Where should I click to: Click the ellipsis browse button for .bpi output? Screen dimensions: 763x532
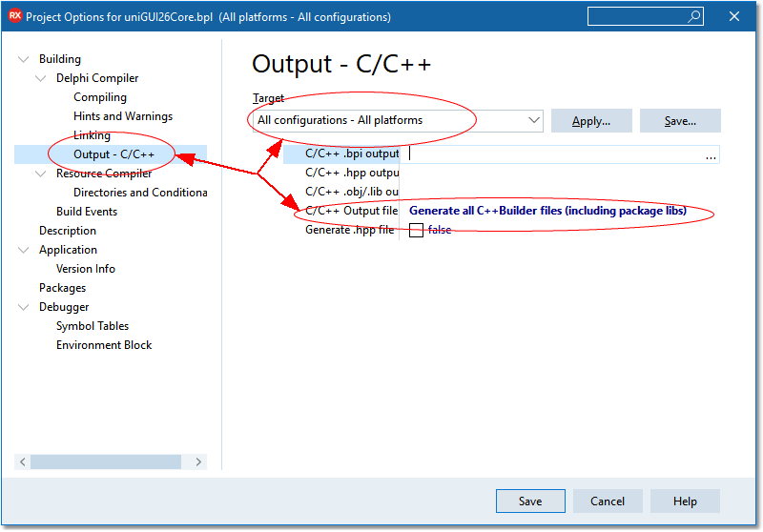(x=711, y=155)
